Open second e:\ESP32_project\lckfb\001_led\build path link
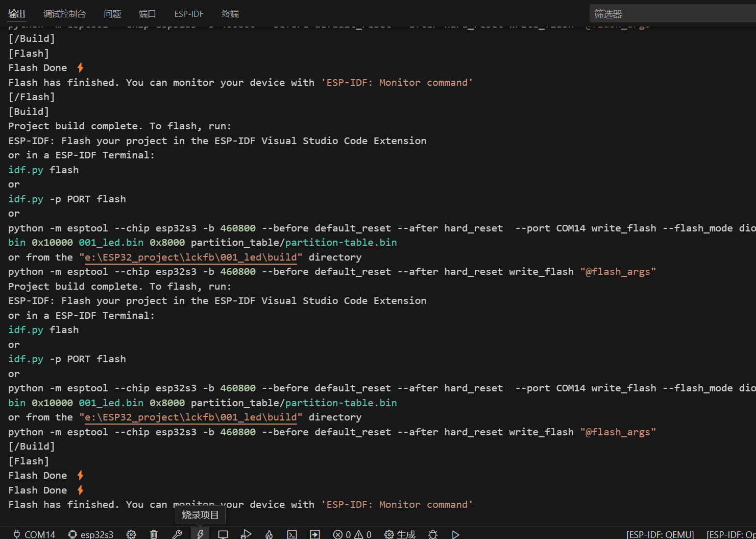Viewport: 756px width, 539px height. click(191, 417)
